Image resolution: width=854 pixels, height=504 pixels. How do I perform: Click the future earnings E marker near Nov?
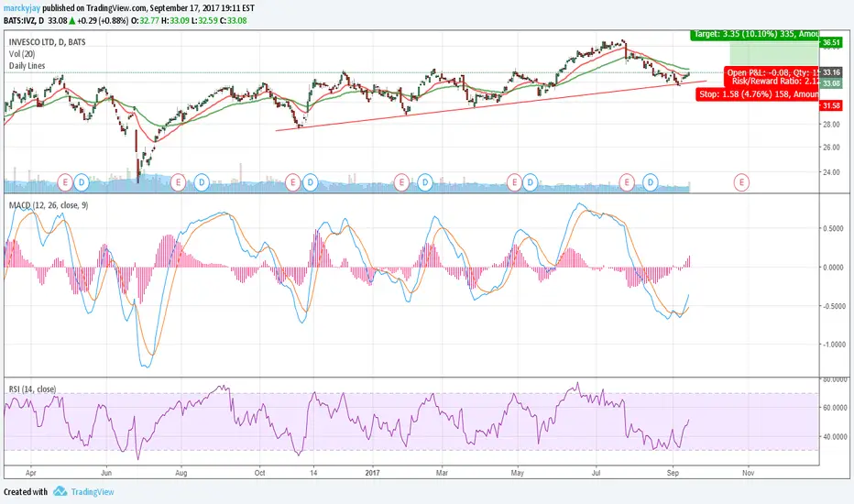pos(741,182)
